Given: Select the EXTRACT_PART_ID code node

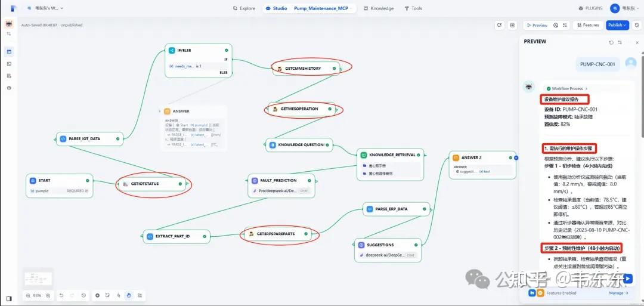Looking at the screenshot, I should [x=177, y=236].
